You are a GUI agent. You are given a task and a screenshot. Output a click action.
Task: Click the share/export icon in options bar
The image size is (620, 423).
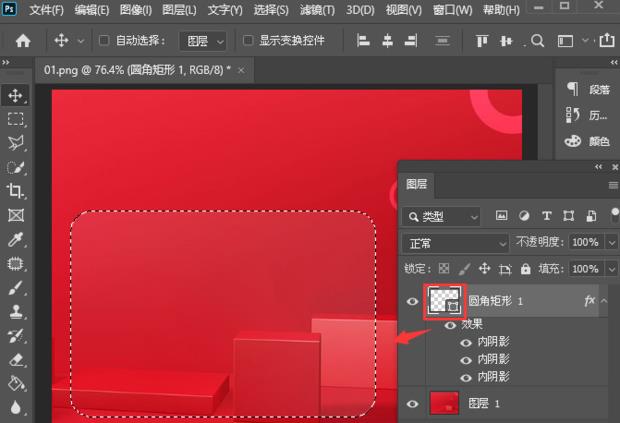pyautogui.click(x=607, y=41)
